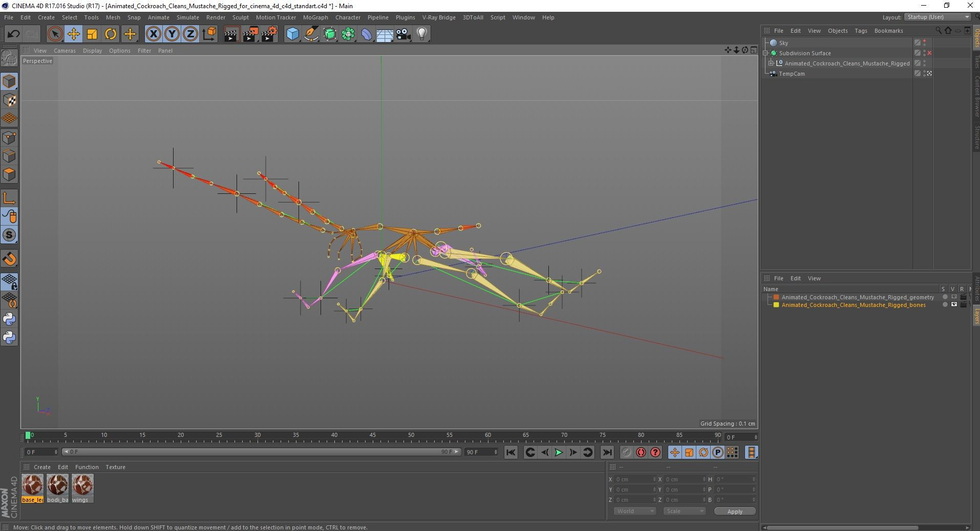Render the active view
The image size is (980, 531).
pyautogui.click(x=231, y=34)
